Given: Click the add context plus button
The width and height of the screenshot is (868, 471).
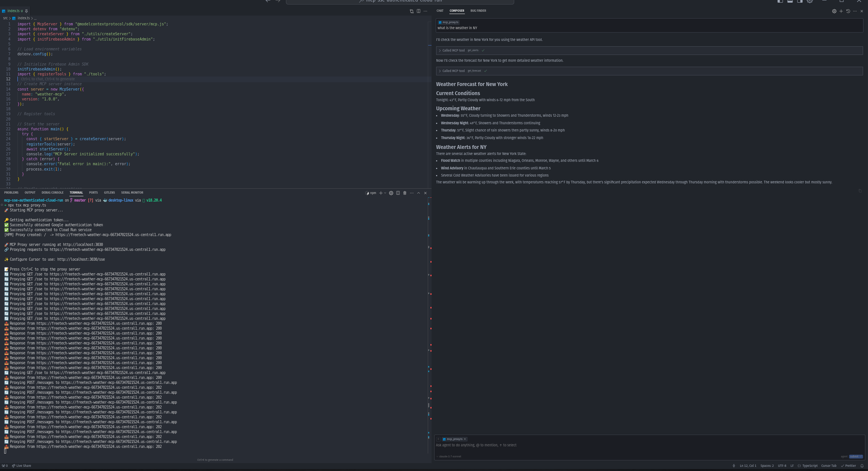Looking at the screenshot, I should (x=438, y=439).
